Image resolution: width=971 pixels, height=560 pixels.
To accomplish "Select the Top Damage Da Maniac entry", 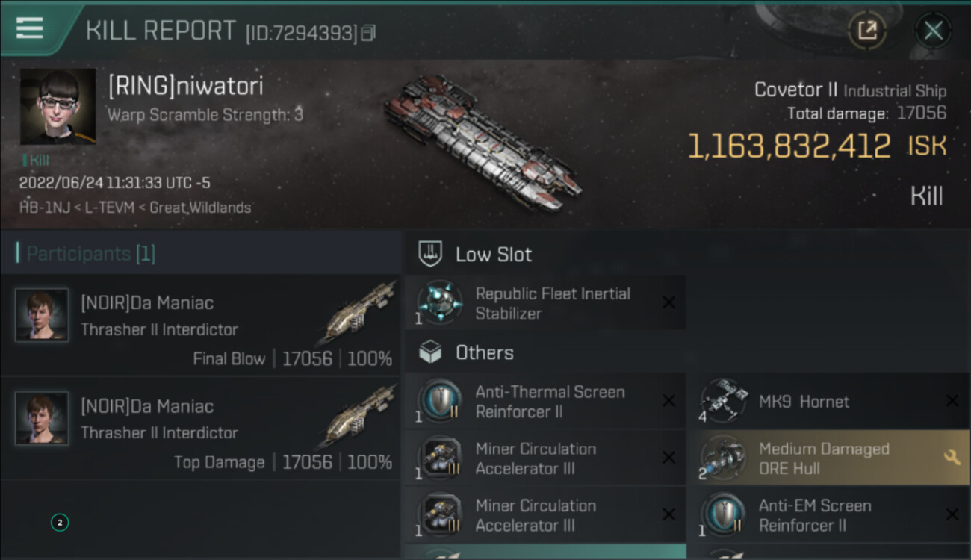I will tap(200, 429).
